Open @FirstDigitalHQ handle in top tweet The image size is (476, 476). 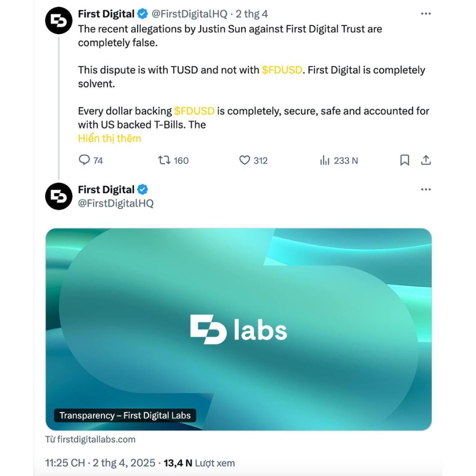189,14
